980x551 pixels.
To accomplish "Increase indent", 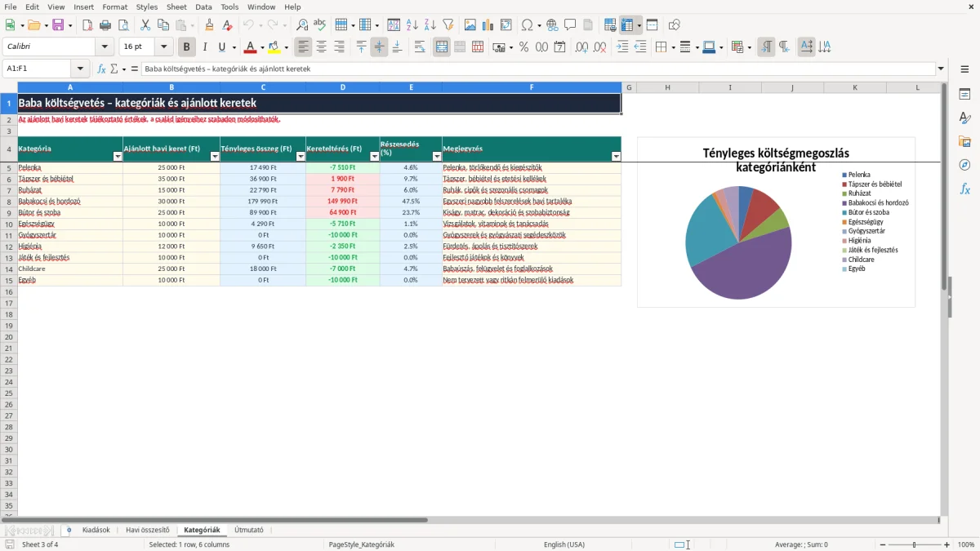I will point(622,47).
